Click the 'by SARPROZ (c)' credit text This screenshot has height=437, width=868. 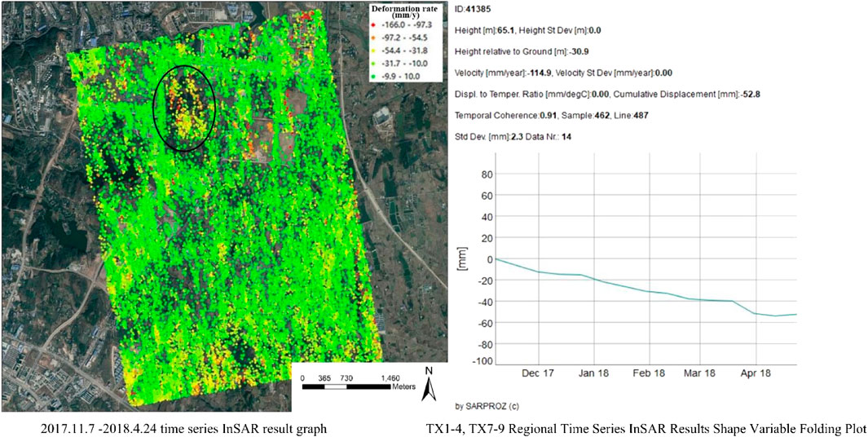[x=487, y=407]
